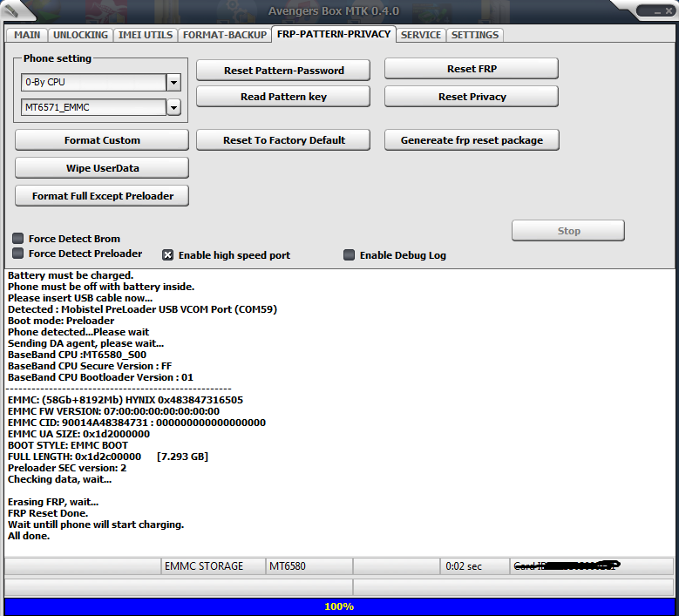
Task: Click Genereate frp reset package button
Action: [x=472, y=140]
